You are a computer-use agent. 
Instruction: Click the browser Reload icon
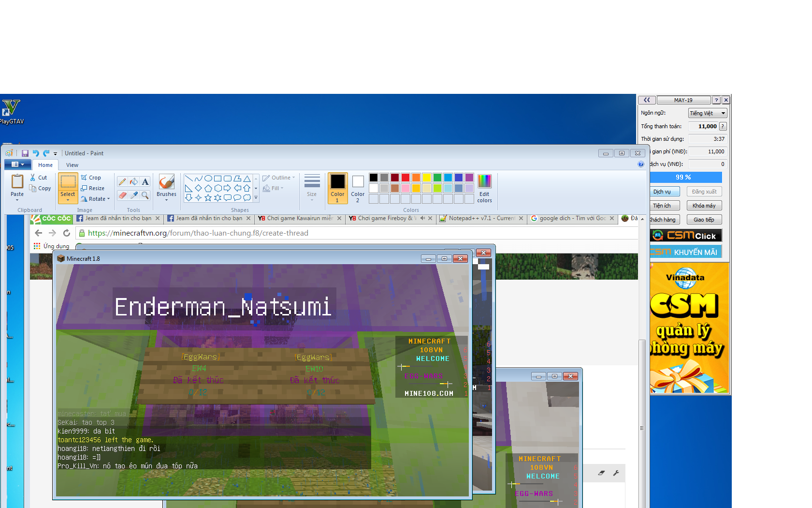(x=67, y=233)
